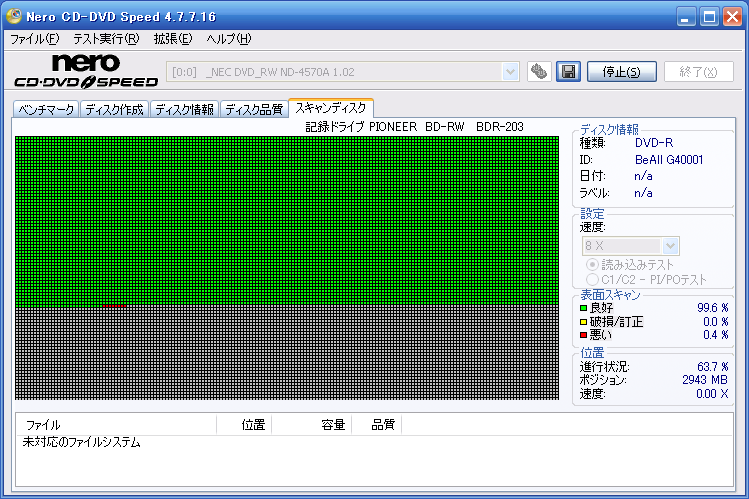Click the green 良好 legend square
749x499 pixels.
(583, 308)
